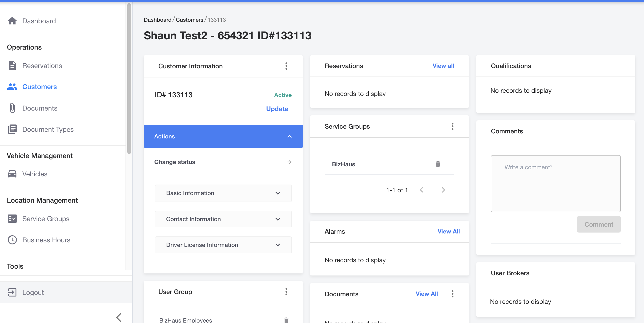Open User Group three-dot menu

[286, 292]
